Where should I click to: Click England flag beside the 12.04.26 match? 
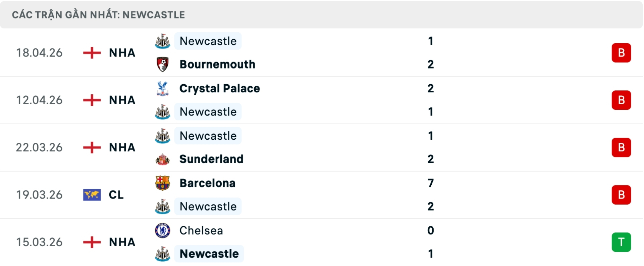click(x=92, y=100)
